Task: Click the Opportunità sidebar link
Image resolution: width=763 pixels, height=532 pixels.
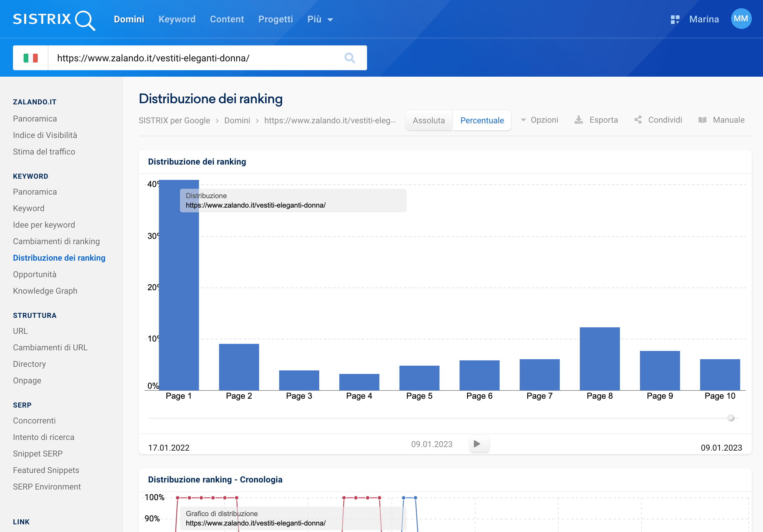Action: click(x=35, y=274)
